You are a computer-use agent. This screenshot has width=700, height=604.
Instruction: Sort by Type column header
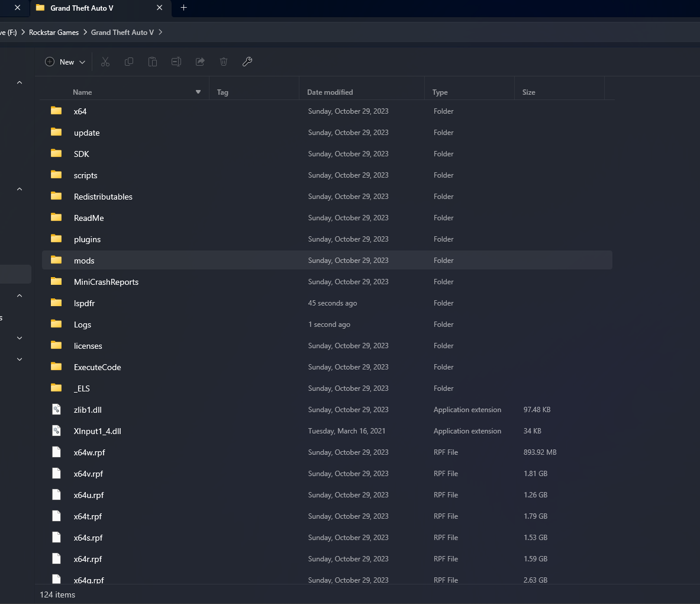(x=440, y=92)
